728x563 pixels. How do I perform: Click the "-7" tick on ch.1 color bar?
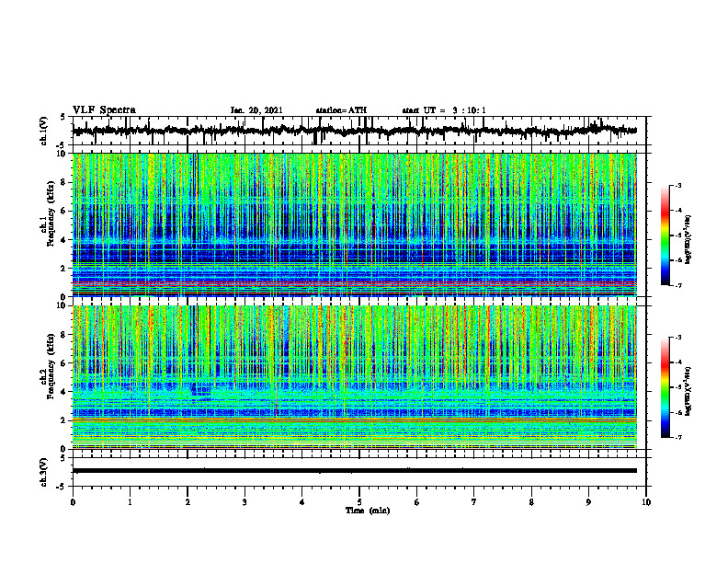678,285
